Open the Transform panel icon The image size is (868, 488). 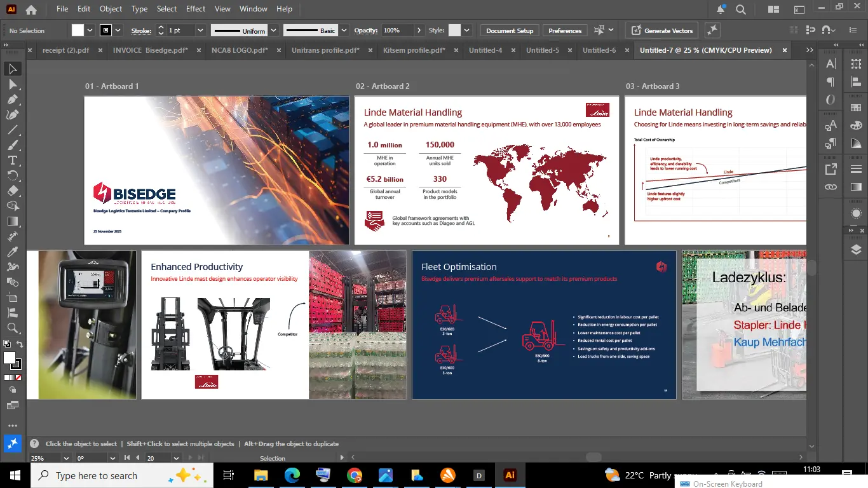857,64
